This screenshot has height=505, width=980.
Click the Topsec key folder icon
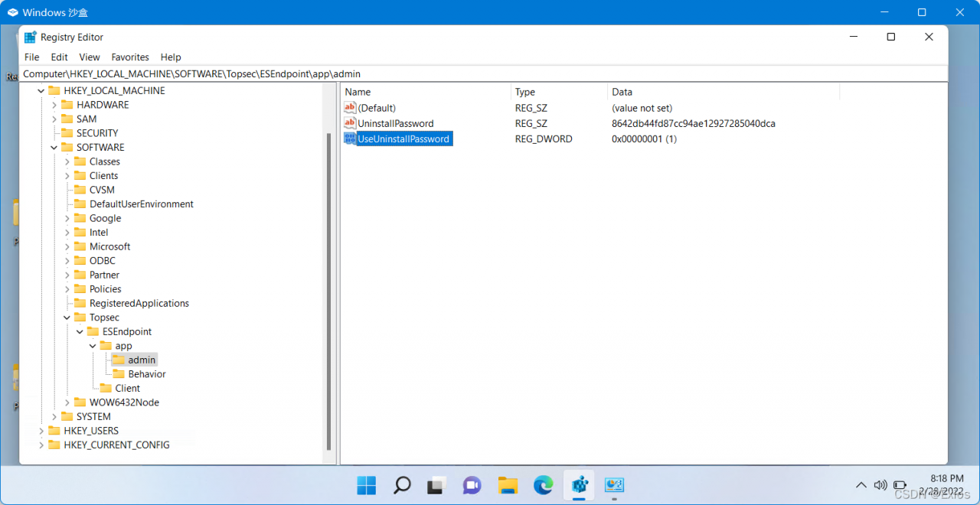[80, 318]
